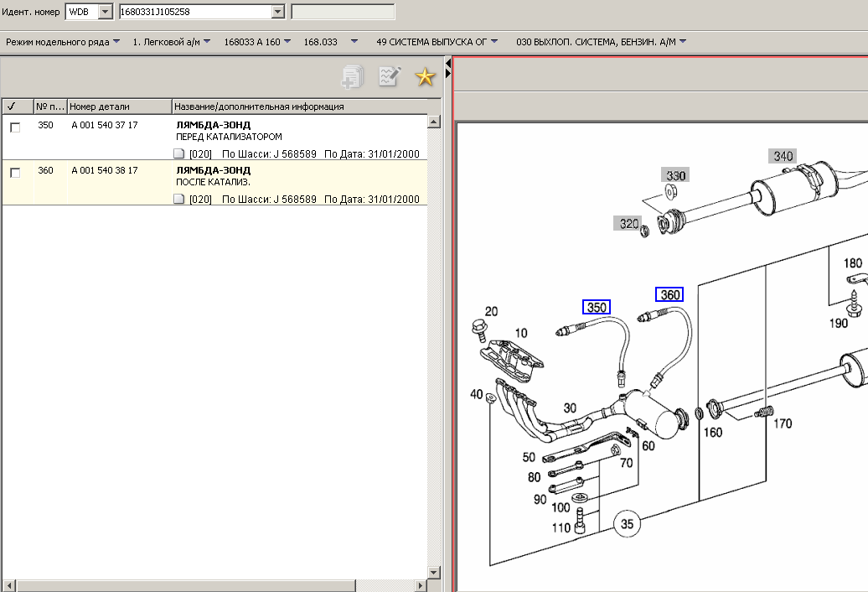Check the box for part 350
This screenshot has height=592, width=868.
click(x=15, y=127)
